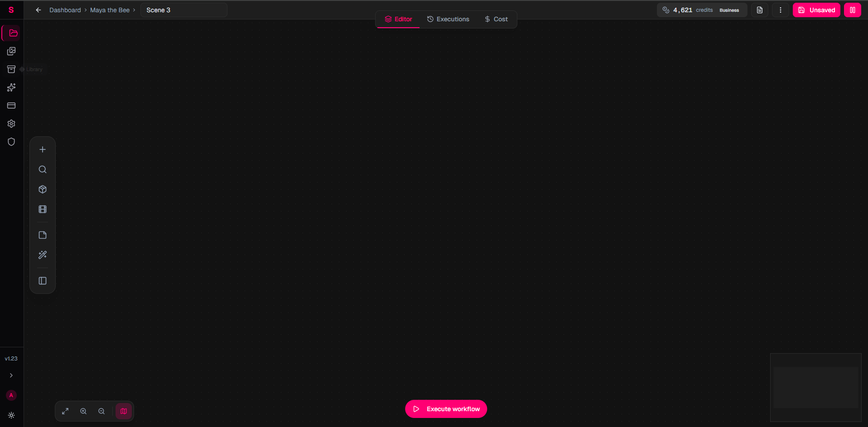The image size is (868, 427).
Task: Open the image gallery sidebar icon
Action: click(x=11, y=51)
